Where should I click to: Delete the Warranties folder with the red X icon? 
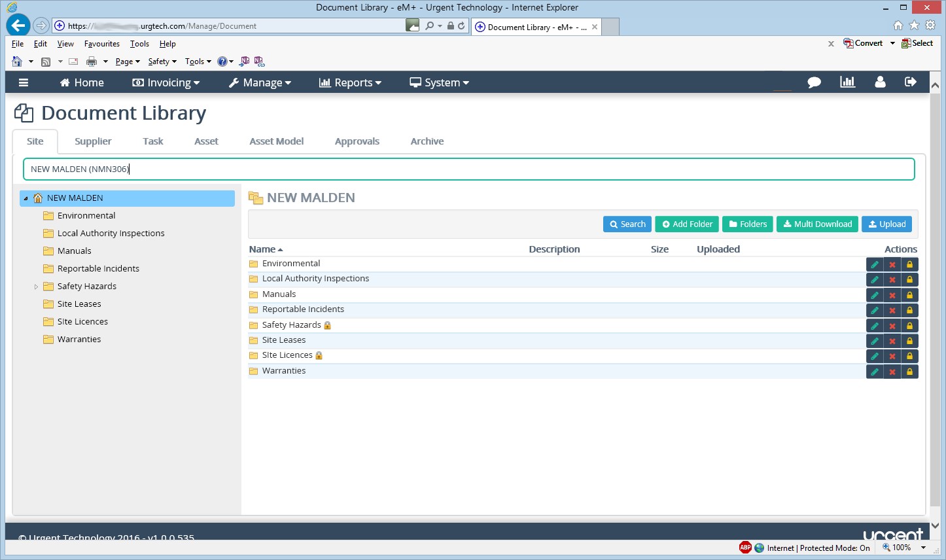892,371
